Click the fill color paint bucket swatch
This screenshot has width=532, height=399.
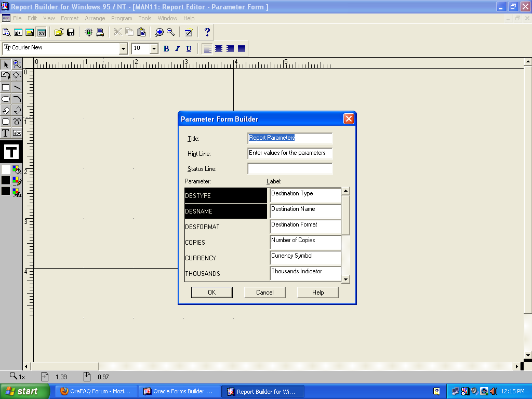click(x=17, y=170)
